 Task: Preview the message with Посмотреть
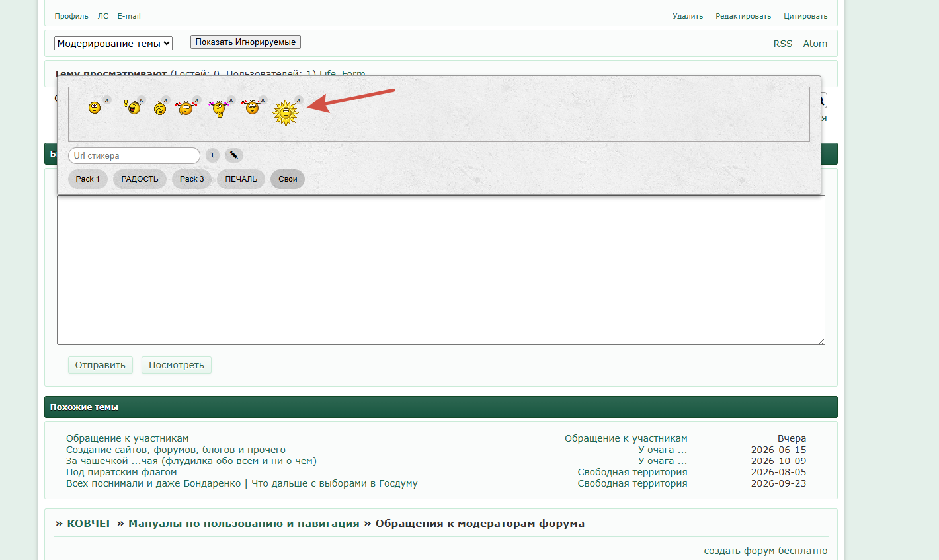pyautogui.click(x=177, y=365)
